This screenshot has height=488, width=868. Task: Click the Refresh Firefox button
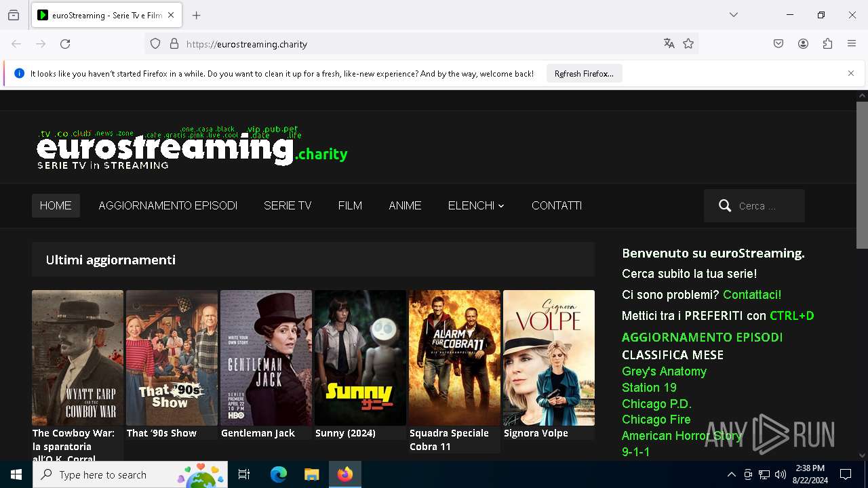coord(584,74)
